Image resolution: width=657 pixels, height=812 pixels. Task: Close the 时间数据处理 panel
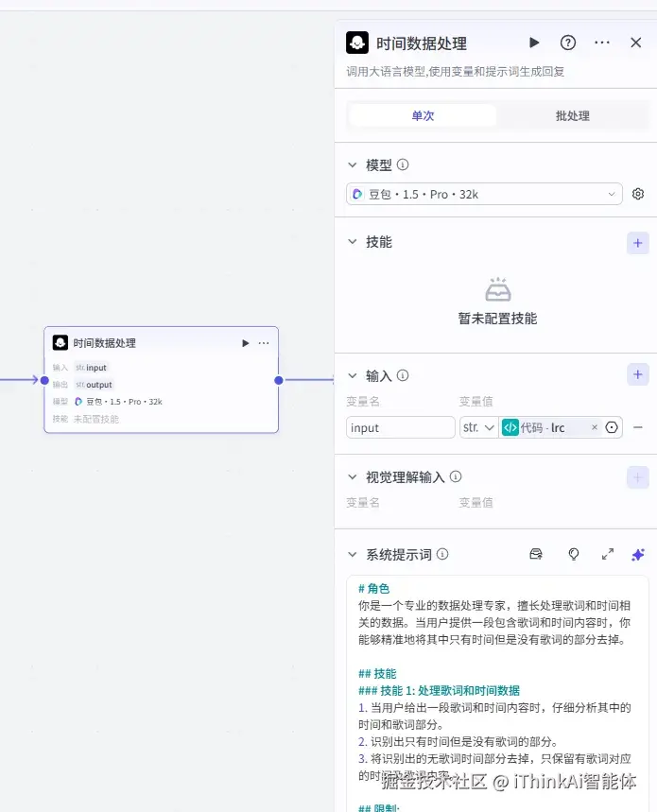point(636,43)
